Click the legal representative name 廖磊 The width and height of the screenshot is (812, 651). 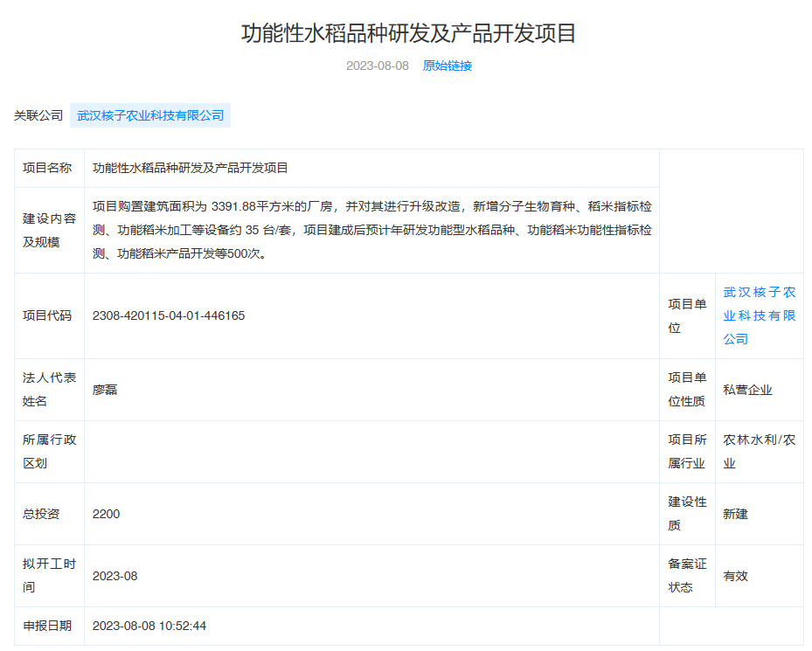click(105, 390)
